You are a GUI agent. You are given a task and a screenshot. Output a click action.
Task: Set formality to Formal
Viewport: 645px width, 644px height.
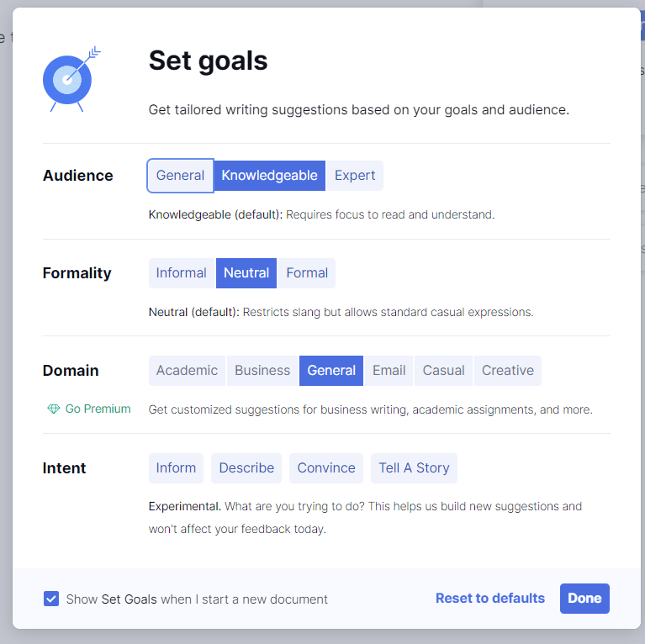tap(307, 273)
